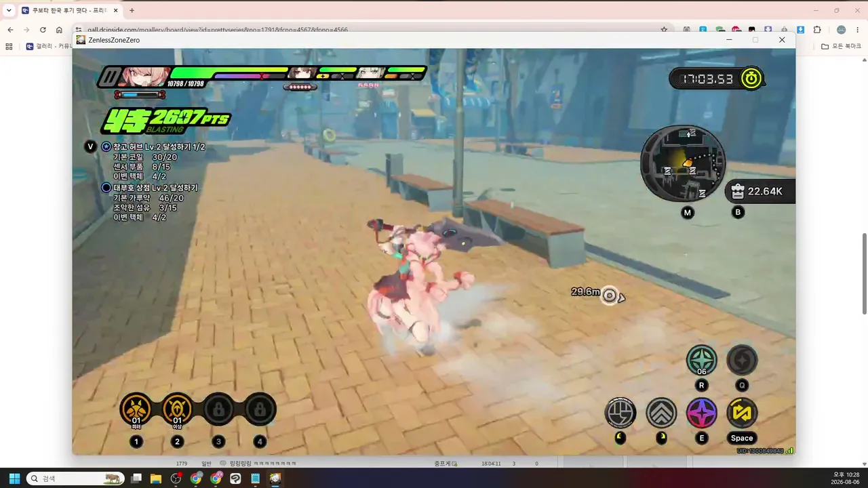Trigger the purple E special skill icon
The height and width of the screenshot is (488, 868).
click(x=702, y=413)
